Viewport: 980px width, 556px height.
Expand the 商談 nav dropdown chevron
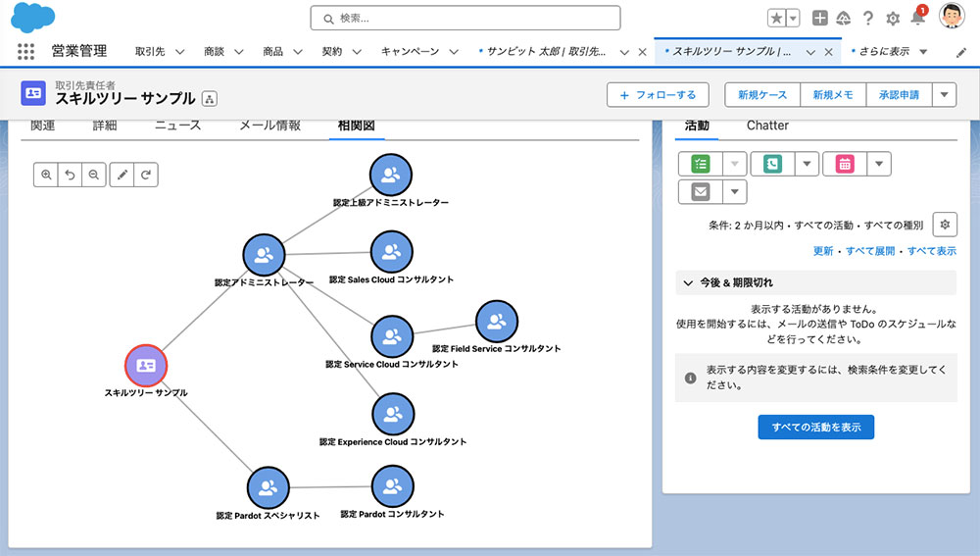(239, 52)
